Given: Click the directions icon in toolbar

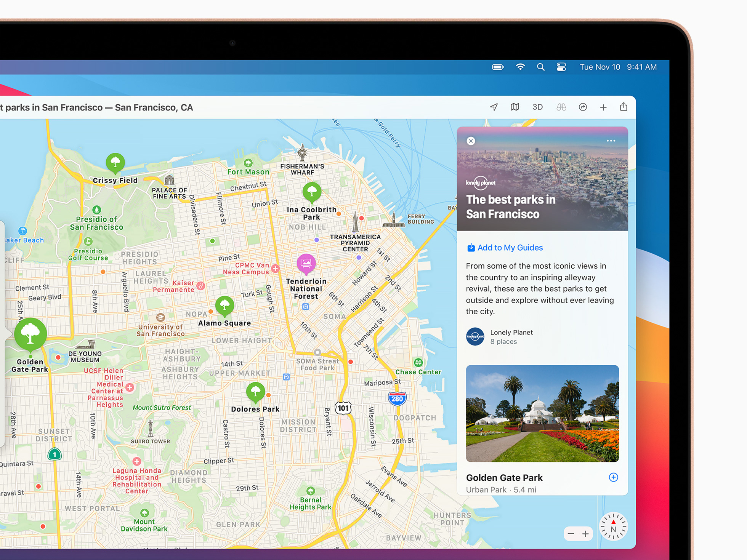Looking at the screenshot, I should coord(583,107).
